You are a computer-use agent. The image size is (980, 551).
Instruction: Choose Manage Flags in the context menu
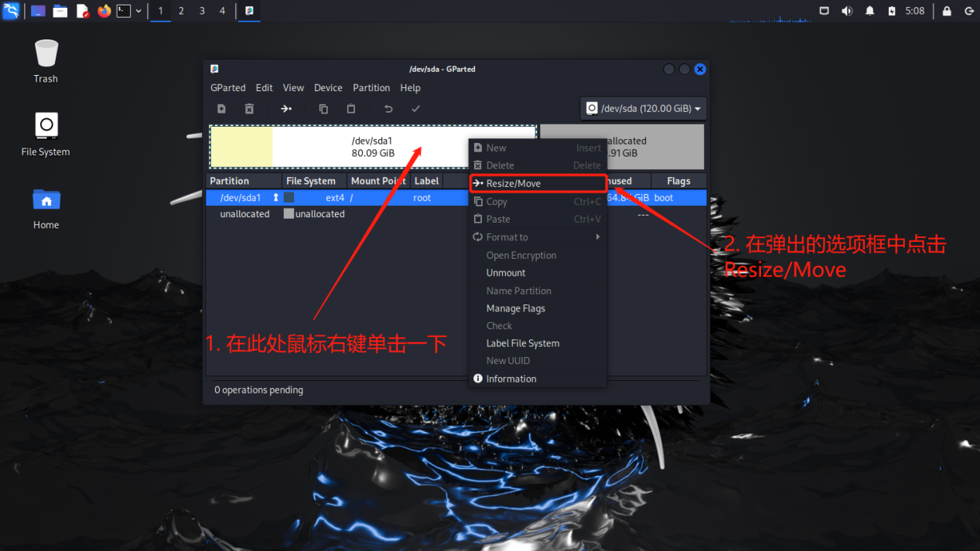pyautogui.click(x=538, y=308)
